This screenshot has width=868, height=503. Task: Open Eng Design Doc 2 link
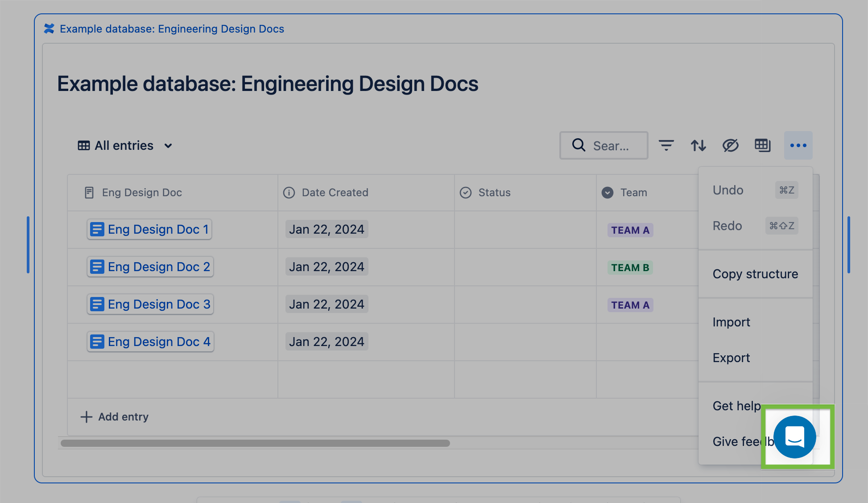coord(150,267)
